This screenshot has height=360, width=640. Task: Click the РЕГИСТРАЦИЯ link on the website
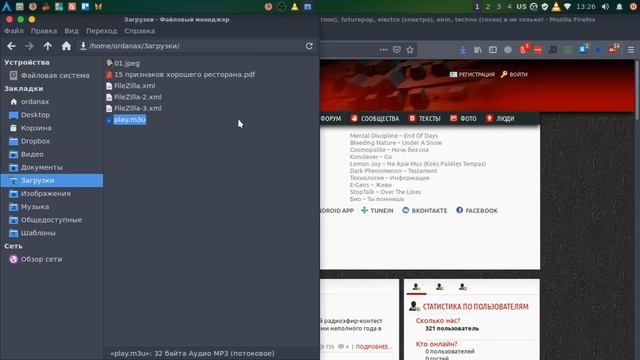pyautogui.click(x=472, y=74)
